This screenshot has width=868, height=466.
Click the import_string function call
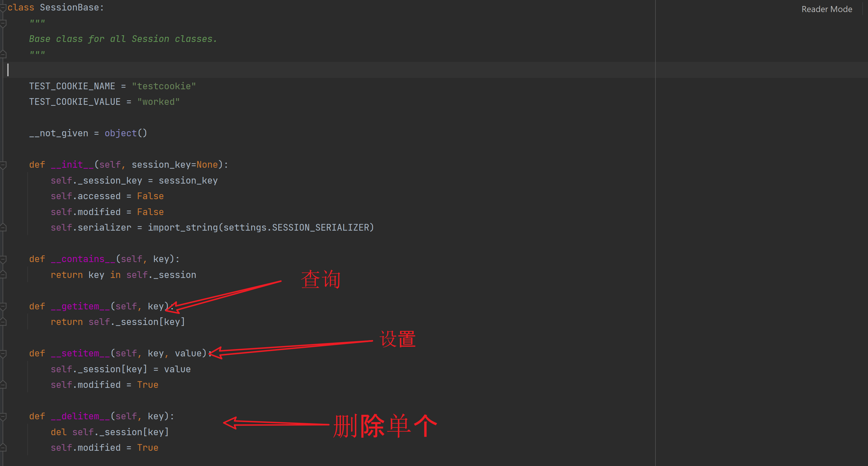click(183, 228)
